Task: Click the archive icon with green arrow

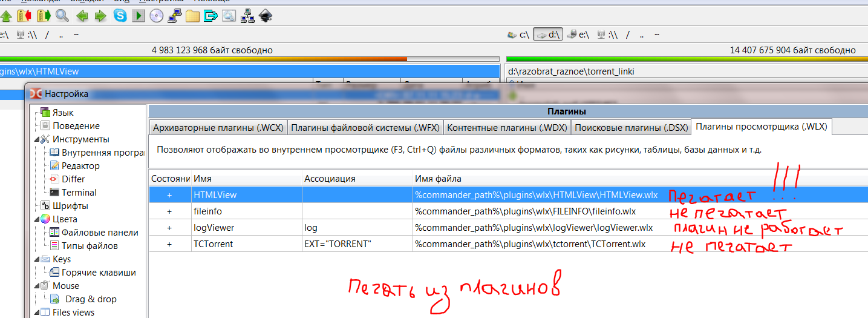Action: pos(44,16)
